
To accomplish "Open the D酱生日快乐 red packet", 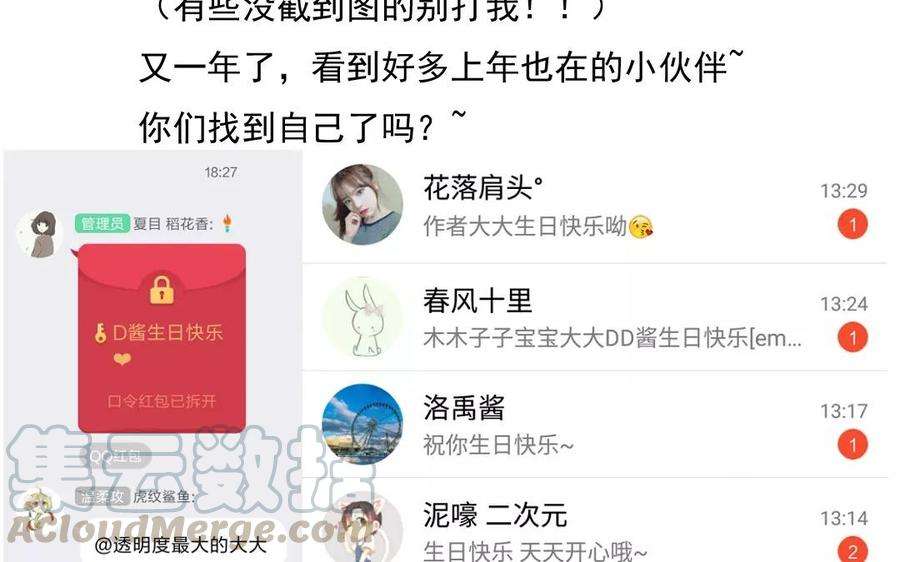I will click(162, 338).
